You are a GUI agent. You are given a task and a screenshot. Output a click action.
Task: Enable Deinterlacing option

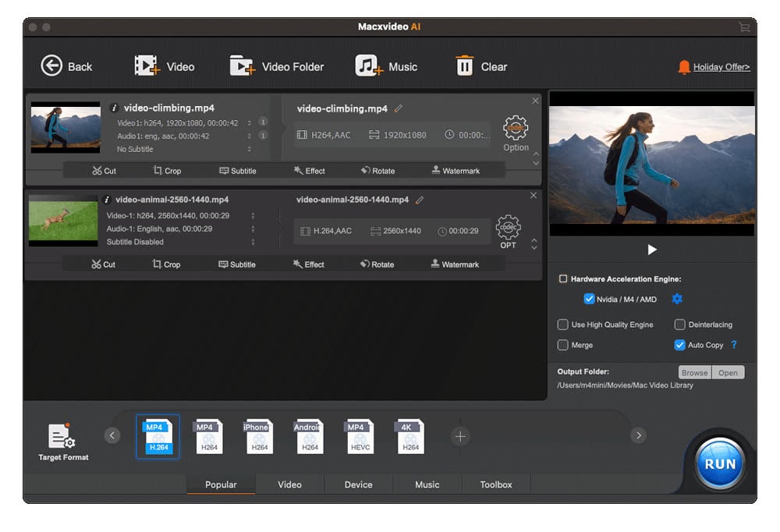point(679,325)
